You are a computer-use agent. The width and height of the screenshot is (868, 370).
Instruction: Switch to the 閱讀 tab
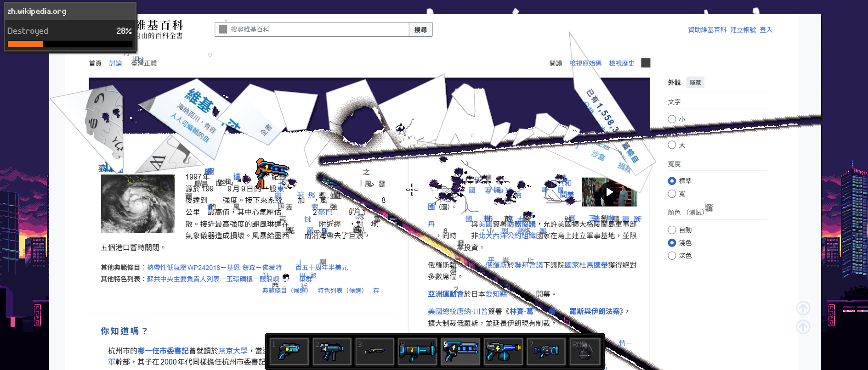coord(556,63)
